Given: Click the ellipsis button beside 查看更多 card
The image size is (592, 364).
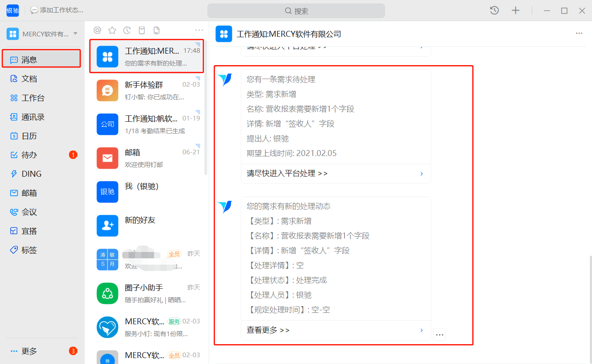Looking at the screenshot, I should point(440,335).
